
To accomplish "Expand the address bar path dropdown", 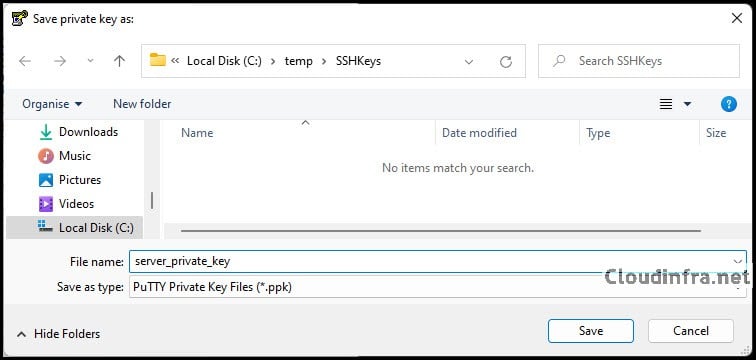I will pyautogui.click(x=468, y=62).
